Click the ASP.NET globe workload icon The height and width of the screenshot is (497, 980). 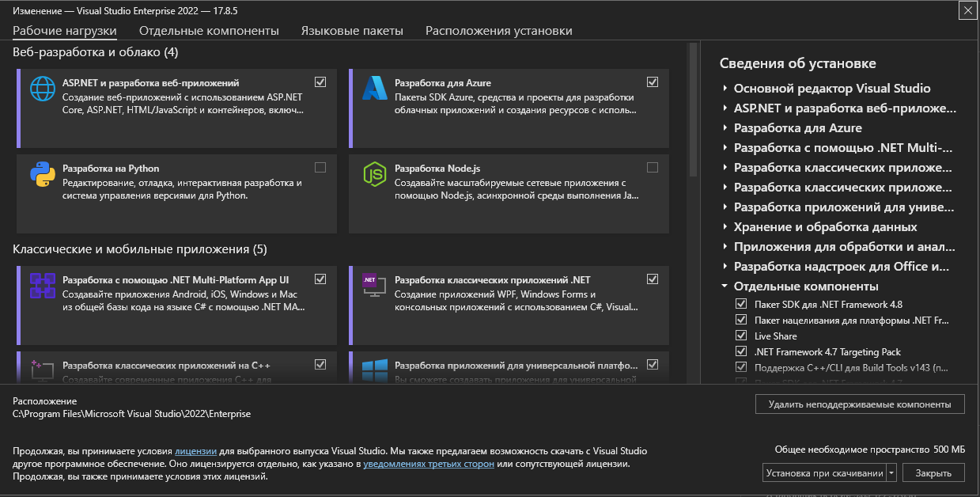pos(41,89)
